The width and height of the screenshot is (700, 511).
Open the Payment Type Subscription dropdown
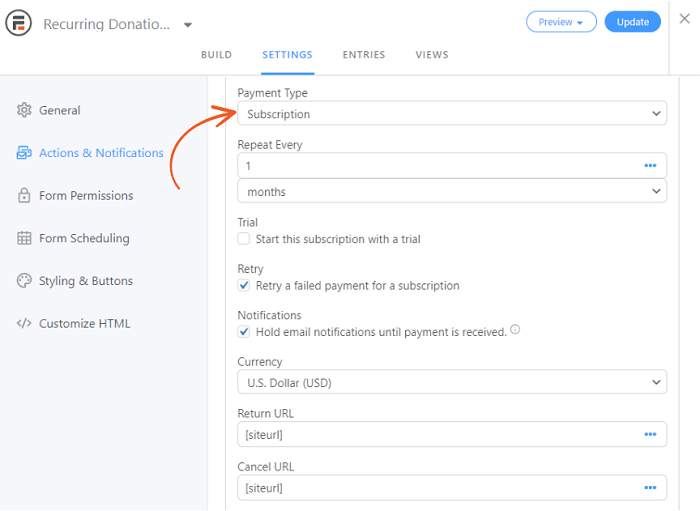(452, 113)
